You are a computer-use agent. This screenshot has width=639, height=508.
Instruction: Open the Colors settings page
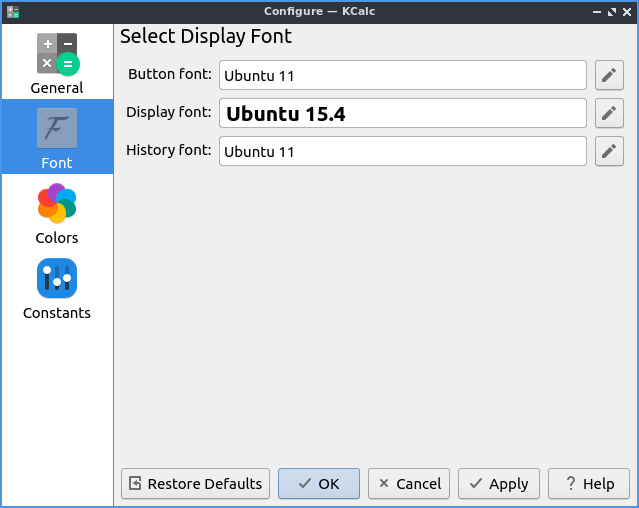[x=57, y=213]
